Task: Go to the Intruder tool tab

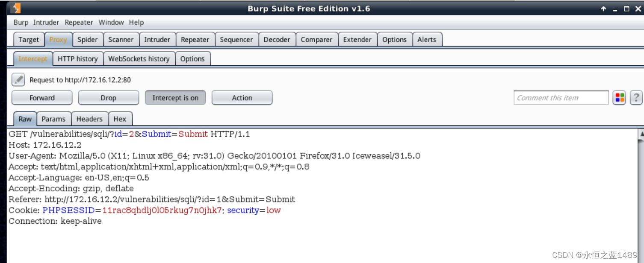Action: coord(157,40)
